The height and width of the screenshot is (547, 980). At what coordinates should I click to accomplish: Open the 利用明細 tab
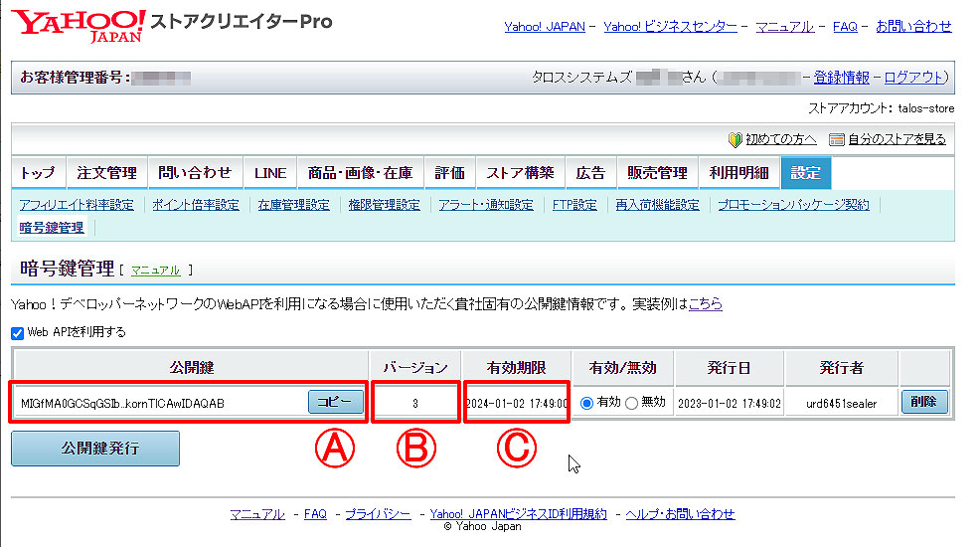coord(739,173)
